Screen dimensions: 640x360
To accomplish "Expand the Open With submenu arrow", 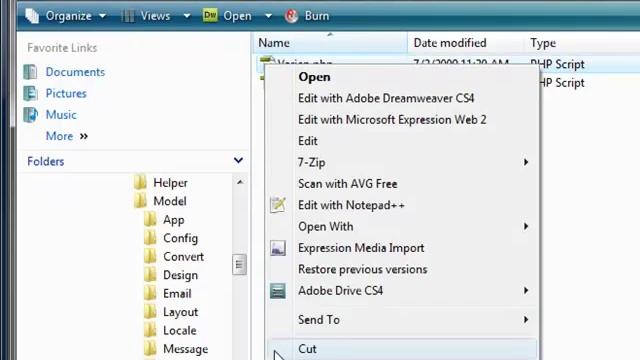I will coord(526,227).
